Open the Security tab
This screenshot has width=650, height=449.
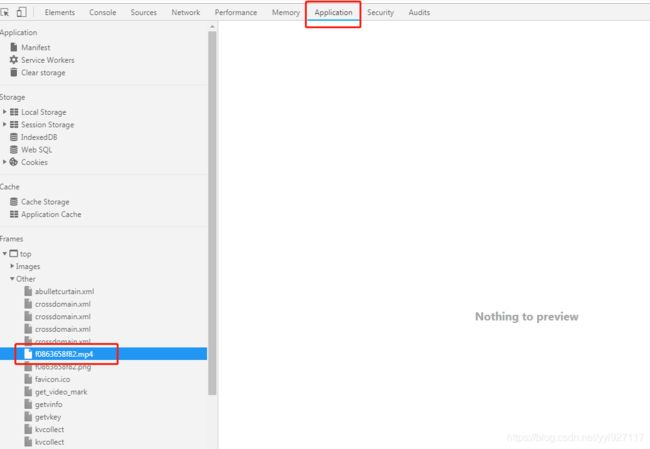click(x=380, y=12)
